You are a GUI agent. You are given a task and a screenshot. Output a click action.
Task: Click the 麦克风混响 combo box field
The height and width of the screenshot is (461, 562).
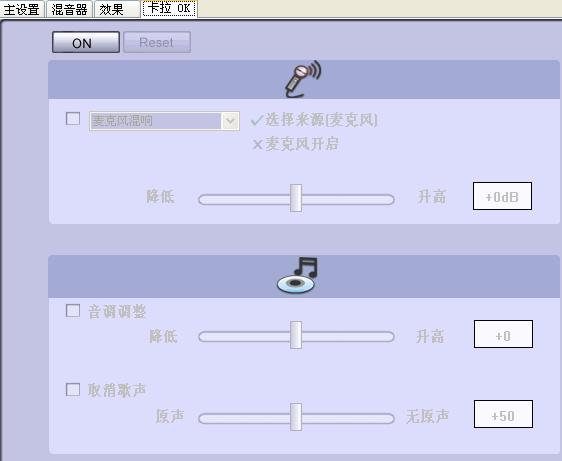click(164, 121)
